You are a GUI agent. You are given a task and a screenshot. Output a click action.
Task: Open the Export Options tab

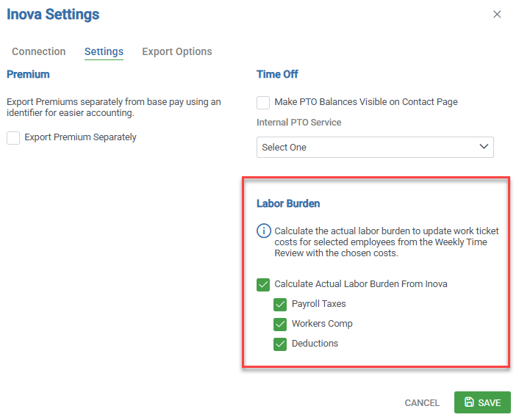176,51
